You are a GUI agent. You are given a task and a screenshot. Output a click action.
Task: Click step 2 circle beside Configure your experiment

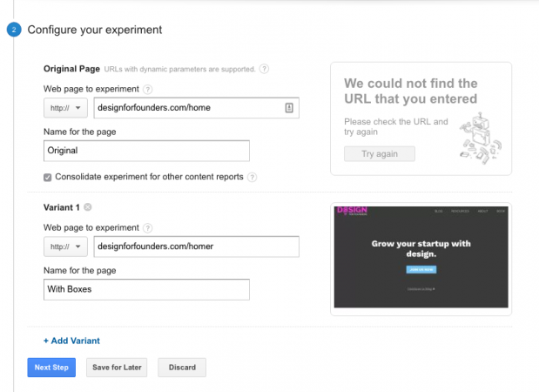[x=14, y=30]
